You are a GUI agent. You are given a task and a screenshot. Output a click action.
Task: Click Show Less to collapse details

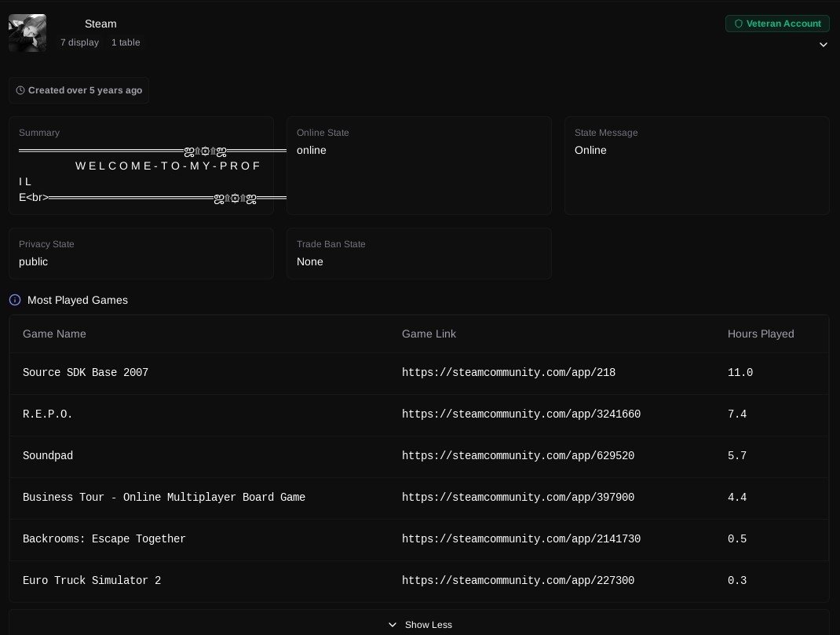click(x=419, y=625)
